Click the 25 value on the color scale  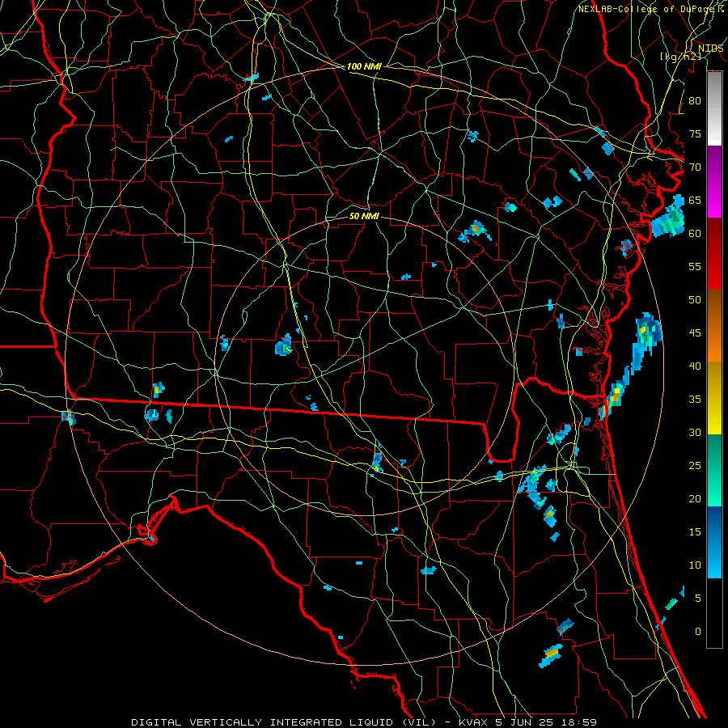(695, 466)
